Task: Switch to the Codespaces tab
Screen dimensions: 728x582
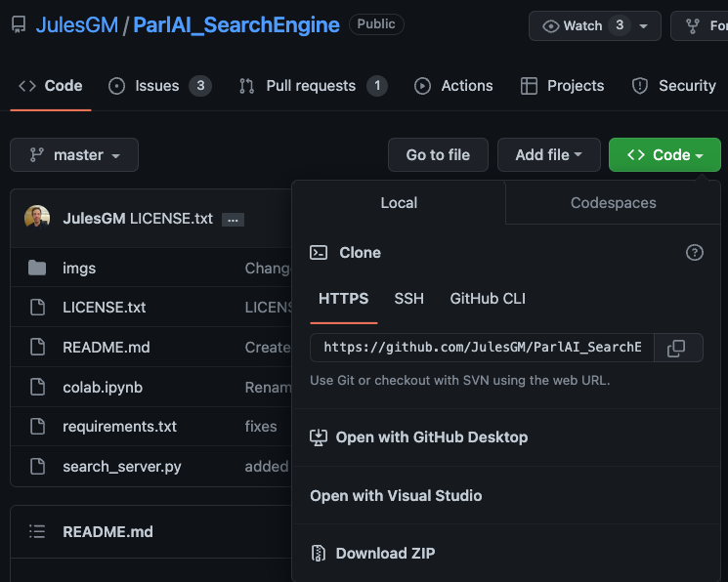Action: (x=613, y=203)
